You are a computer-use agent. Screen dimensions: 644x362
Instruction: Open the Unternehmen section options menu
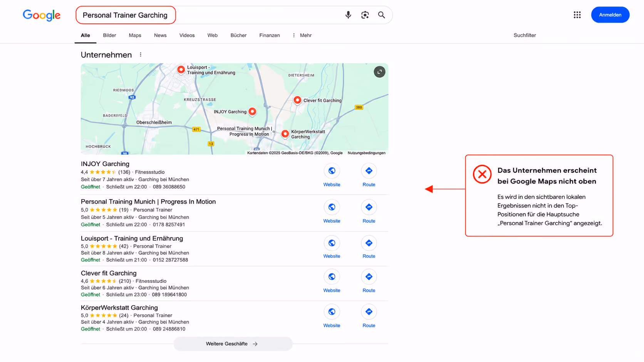click(x=141, y=55)
